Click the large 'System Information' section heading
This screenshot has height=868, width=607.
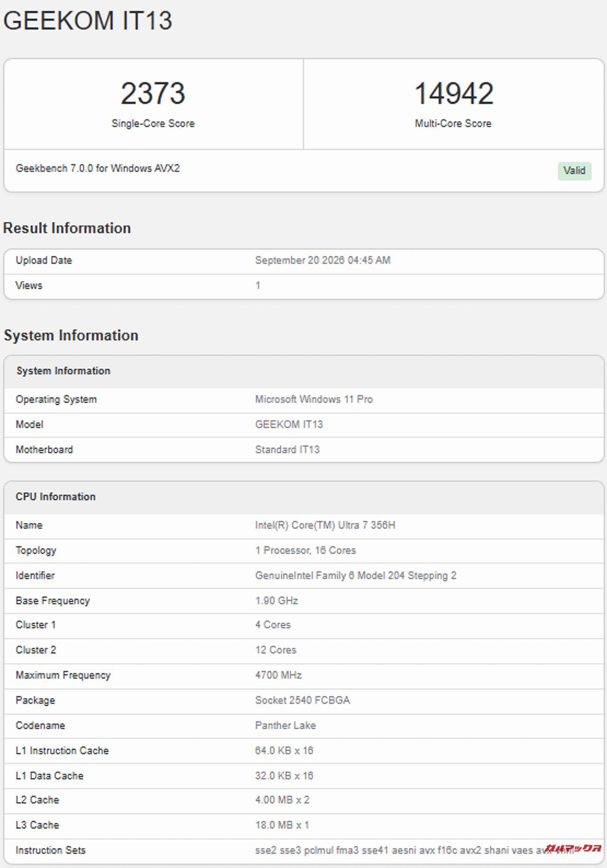click(71, 335)
